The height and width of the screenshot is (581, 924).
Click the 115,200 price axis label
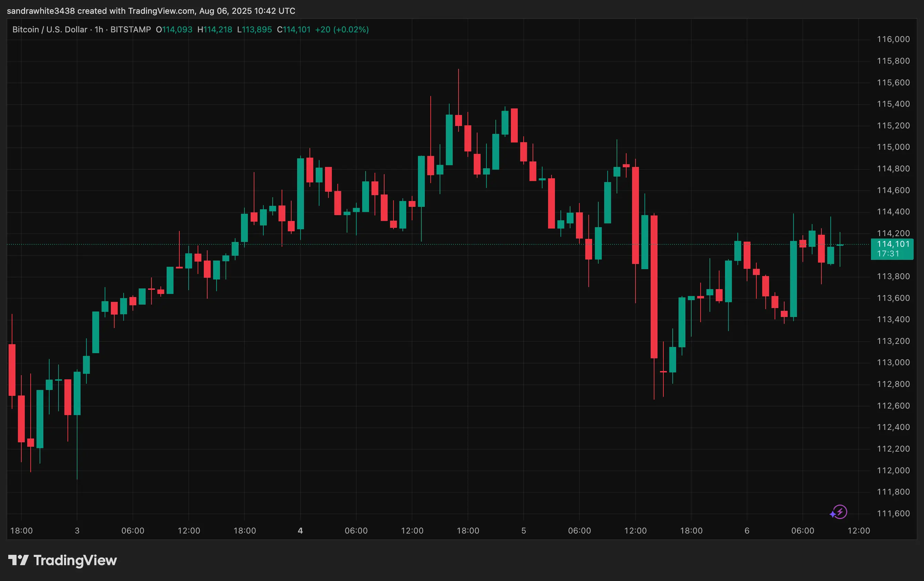(893, 126)
